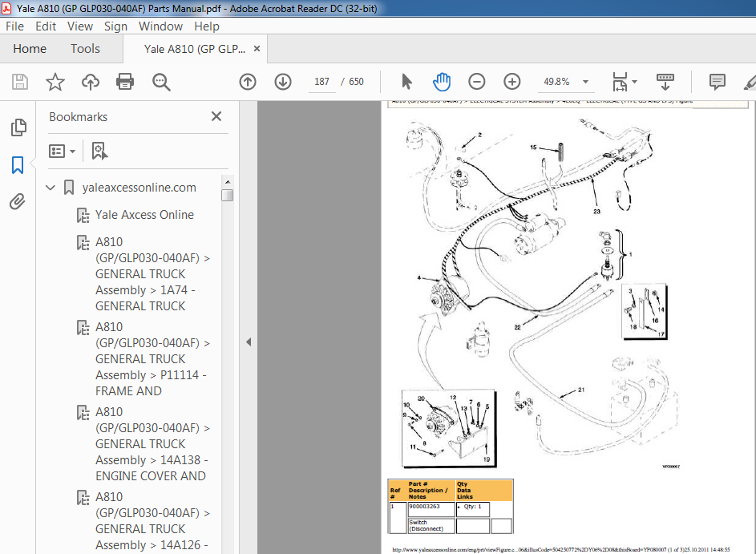Open the page thumbnails panel icon
Screen dimensions: 756x554
click(x=18, y=127)
